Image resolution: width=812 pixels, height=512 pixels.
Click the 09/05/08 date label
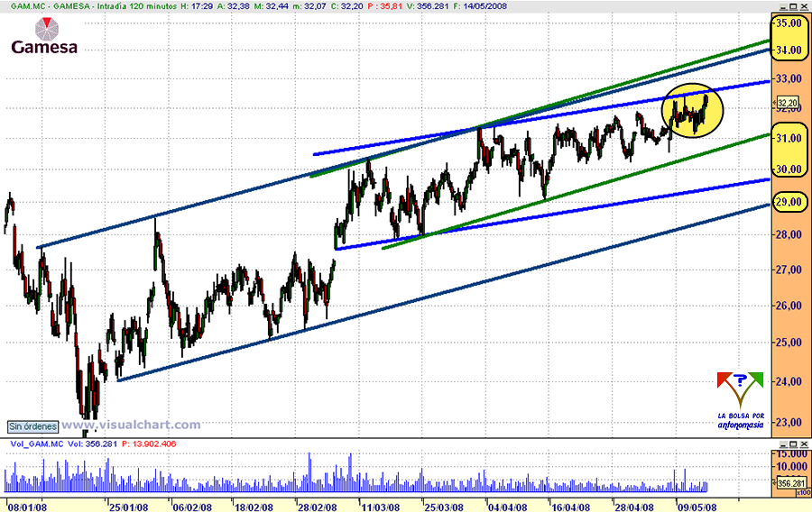697,507
